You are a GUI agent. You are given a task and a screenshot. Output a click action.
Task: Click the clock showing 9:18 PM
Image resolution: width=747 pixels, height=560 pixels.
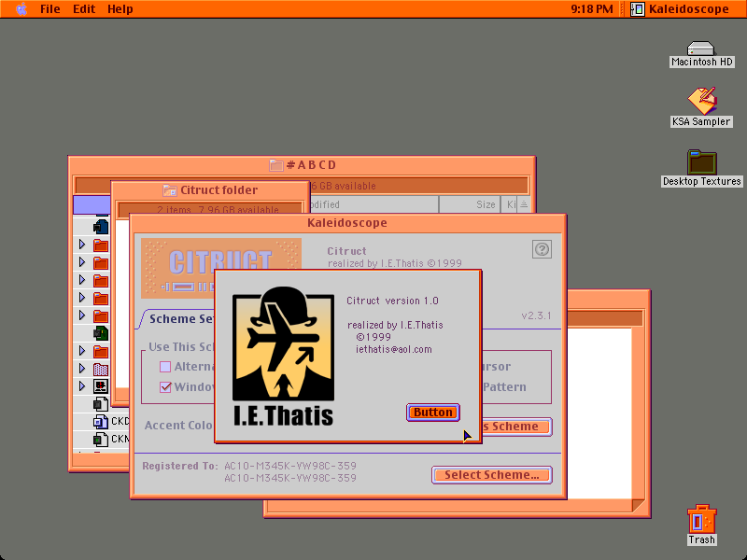click(592, 9)
